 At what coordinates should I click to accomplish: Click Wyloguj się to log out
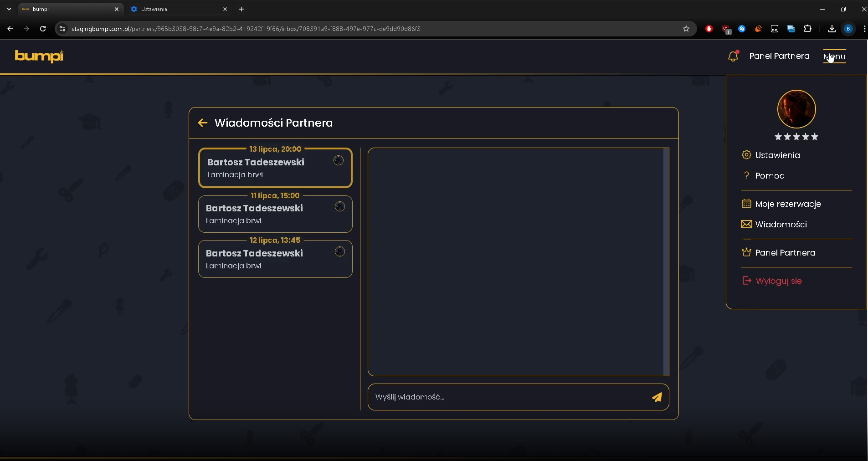(x=779, y=281)
